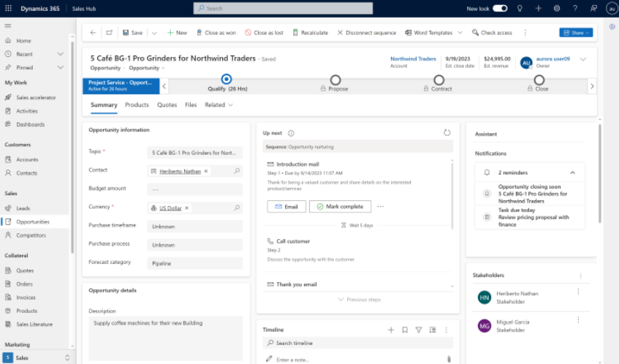Click Mark complete button

point(340,206)
